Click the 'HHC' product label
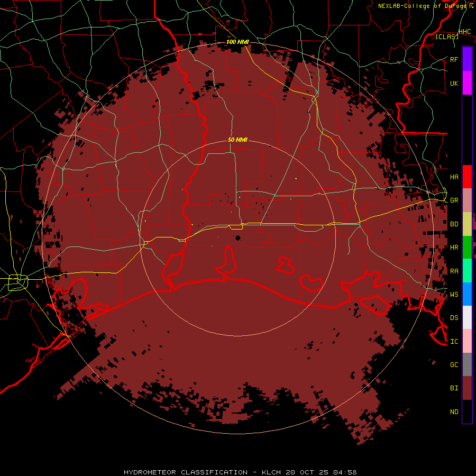 [465, 32]
